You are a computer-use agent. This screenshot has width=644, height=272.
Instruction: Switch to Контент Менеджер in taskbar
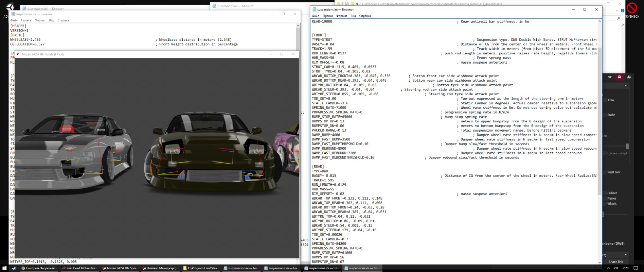click(x=160, y=268)
